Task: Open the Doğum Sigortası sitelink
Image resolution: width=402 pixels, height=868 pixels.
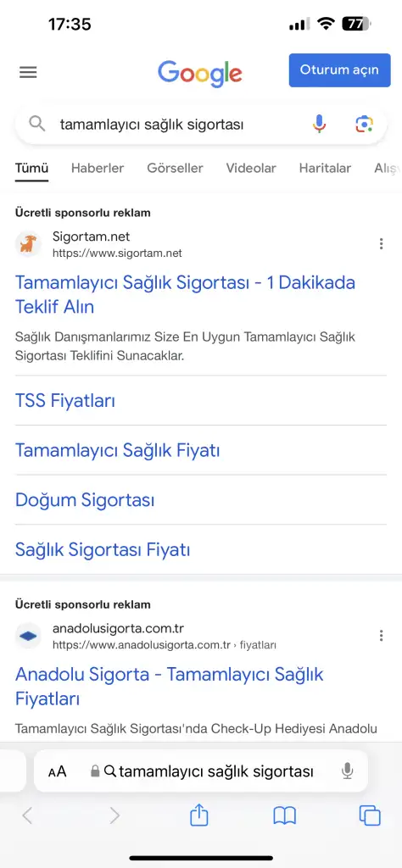Action: click(x=85, y=500)
